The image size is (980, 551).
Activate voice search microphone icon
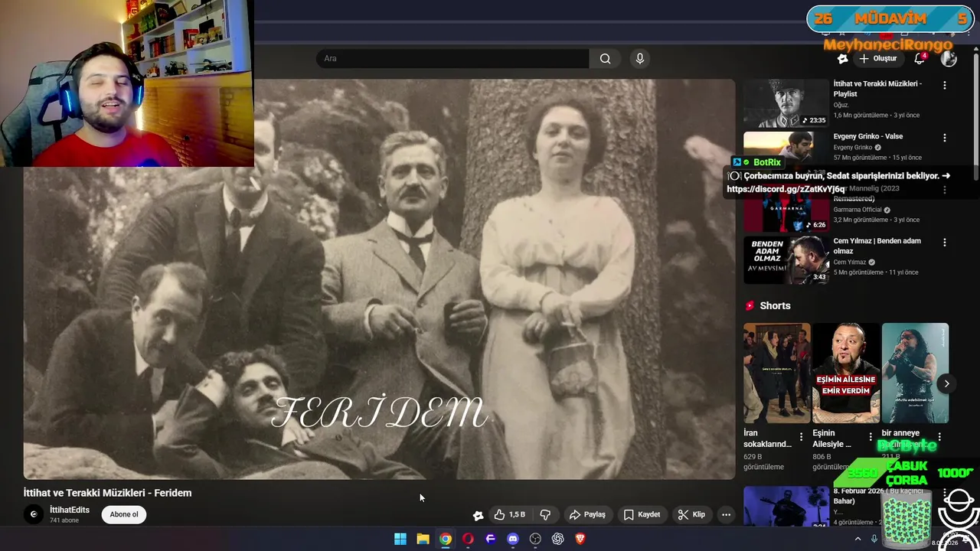click(640, 58)
